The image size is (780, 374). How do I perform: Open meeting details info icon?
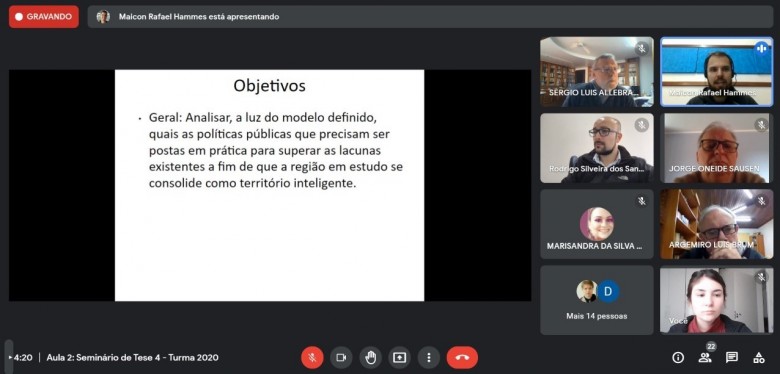pyautogui.click(x=678, y=357)
